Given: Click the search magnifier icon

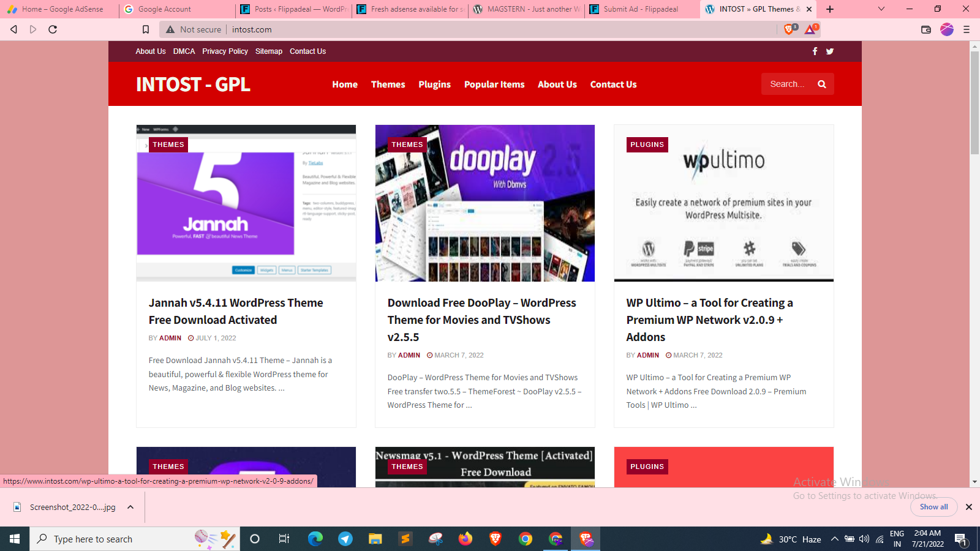Looking at the screenshot, I should tap(822, 84).
